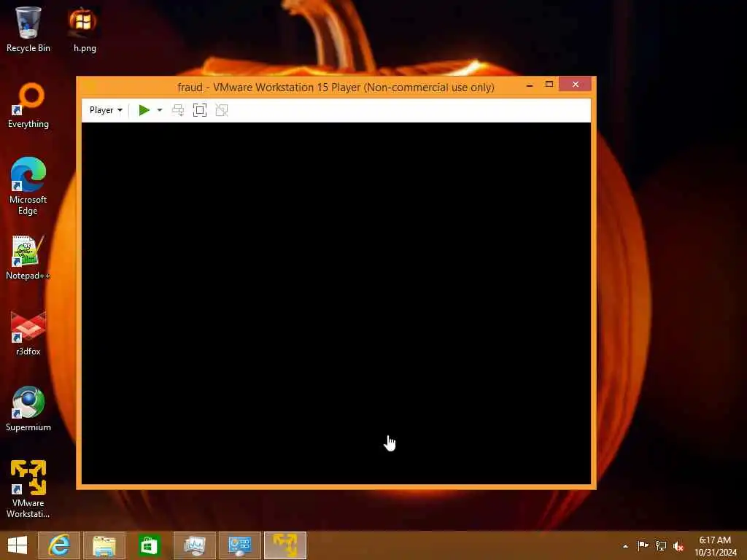The width and height of the screenshot is (747, 560).
Task: Click the VMware Player taskbar button
Action: pyautogui.click(x=285, y=545)
